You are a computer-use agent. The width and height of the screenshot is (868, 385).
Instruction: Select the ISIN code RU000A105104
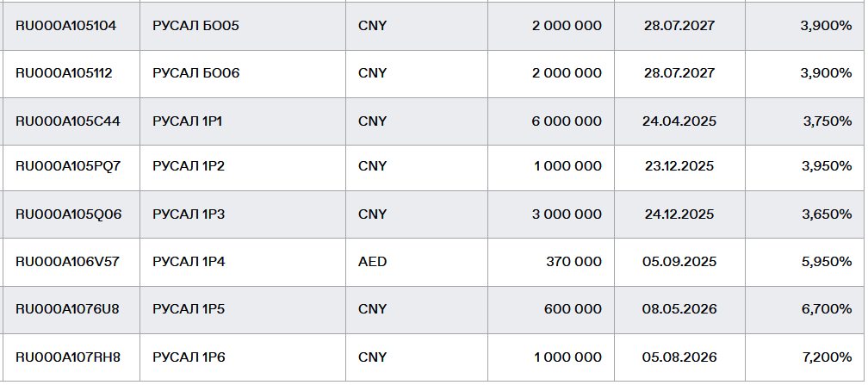(x=65, y=26)
